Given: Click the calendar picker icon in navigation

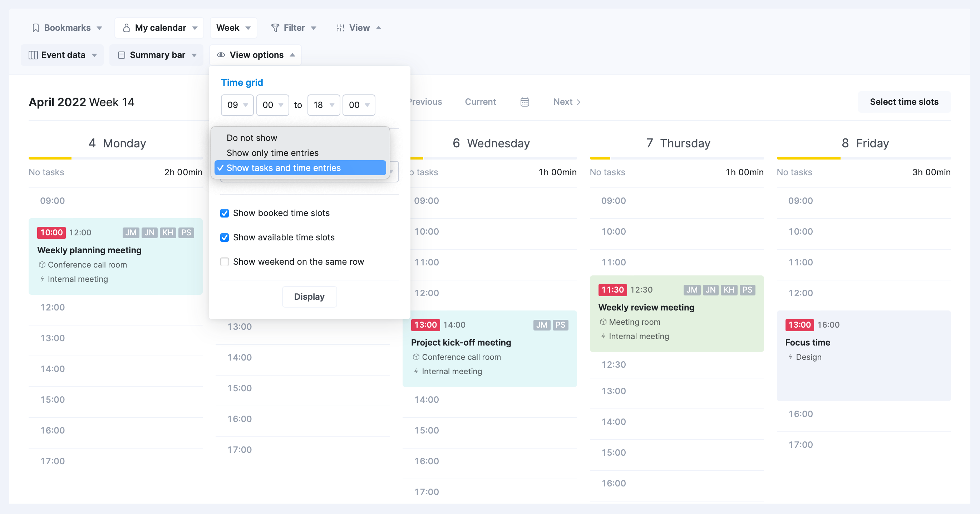Looking at the screenshot, I should click(525, 102).
